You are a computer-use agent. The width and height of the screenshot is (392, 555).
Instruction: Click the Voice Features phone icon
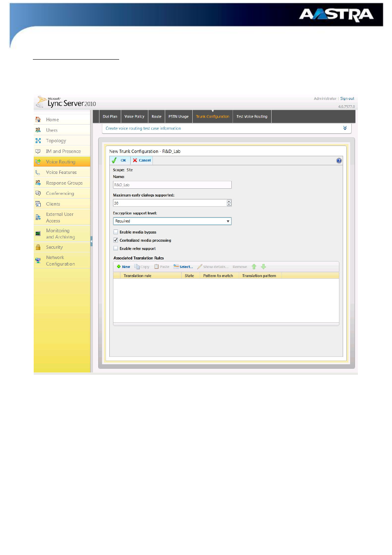click(38, 172)
